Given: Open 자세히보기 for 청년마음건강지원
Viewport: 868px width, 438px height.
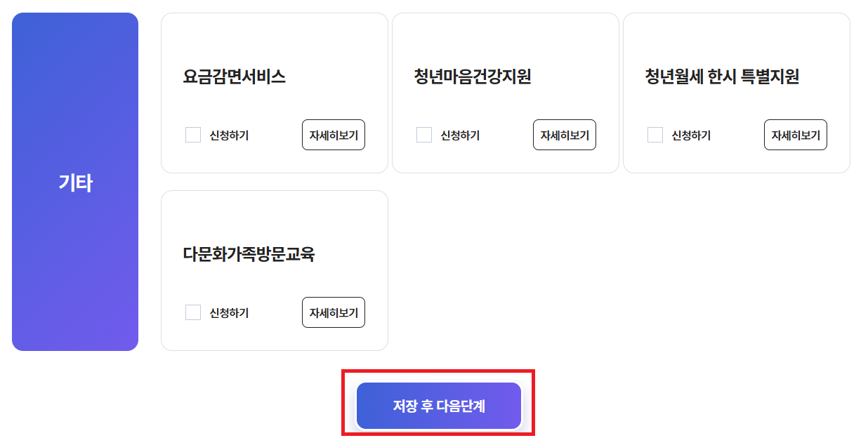Looking at the screenshot, I should (564, 135).
